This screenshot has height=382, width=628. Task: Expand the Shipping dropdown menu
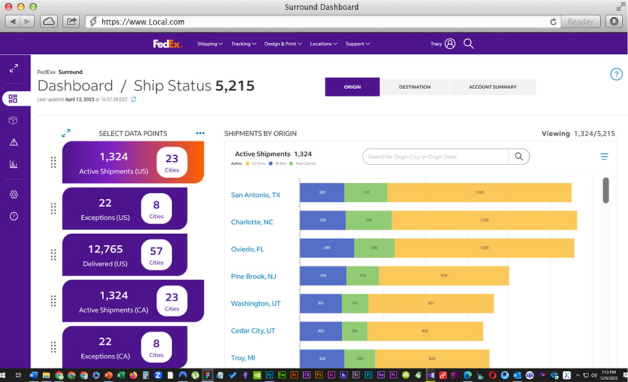210,44
